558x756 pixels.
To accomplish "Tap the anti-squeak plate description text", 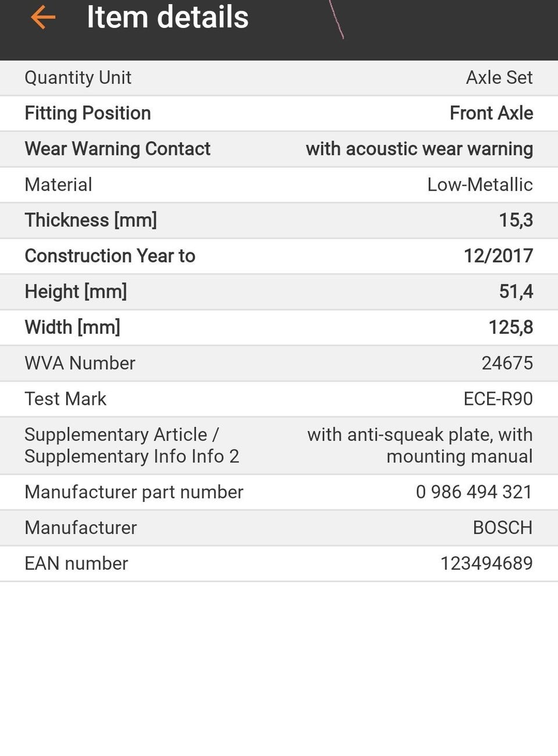I will click(420, 445).
